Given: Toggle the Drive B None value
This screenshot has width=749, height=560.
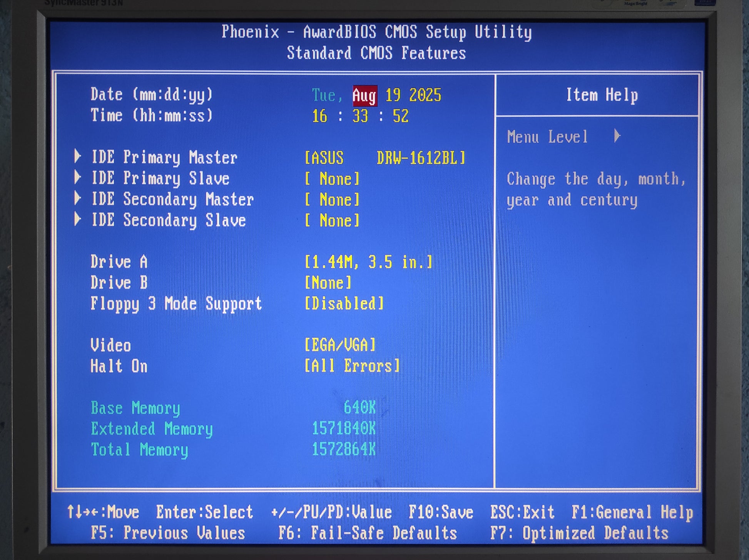Looking at the screenshot, I should pyautogui.click(x=328, y=283).
